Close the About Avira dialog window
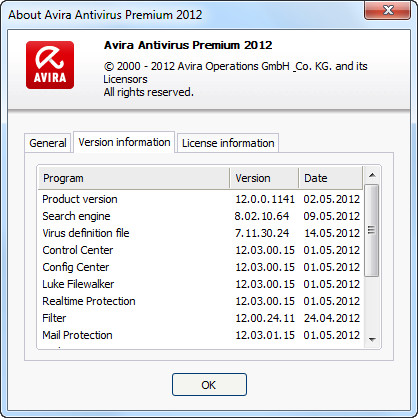The height and width of the screenshot is (418, 418). click(x=388, y=10)
